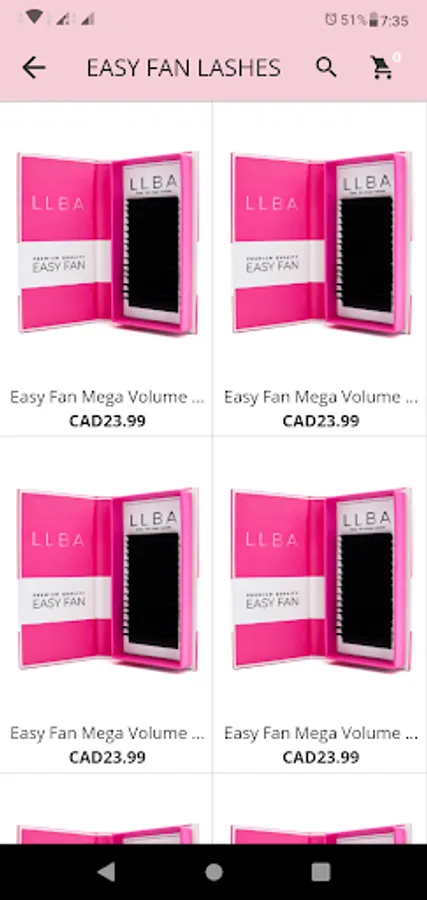Open second-row left lash box image
427x900 pixels.
pyautogui.click(x=107, y=579)
